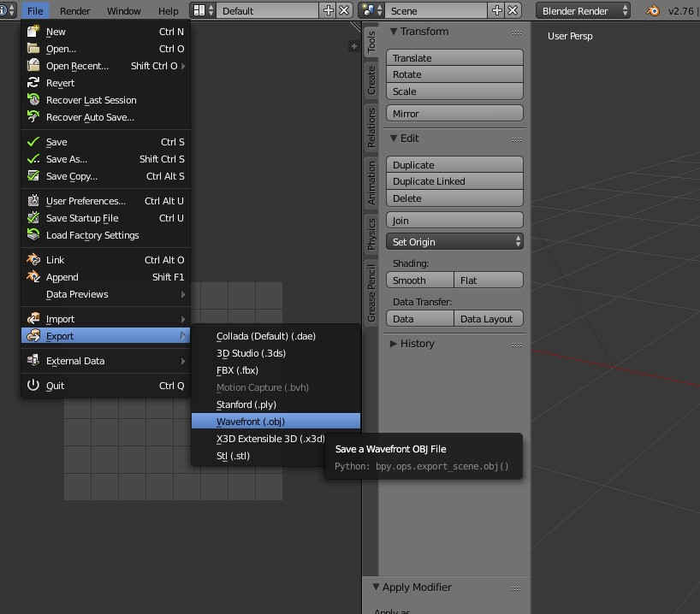Choose Collada (Default) (.dae) export
Image resolution: width=700 pixels, height=614 pixels.
coord(276,336)
